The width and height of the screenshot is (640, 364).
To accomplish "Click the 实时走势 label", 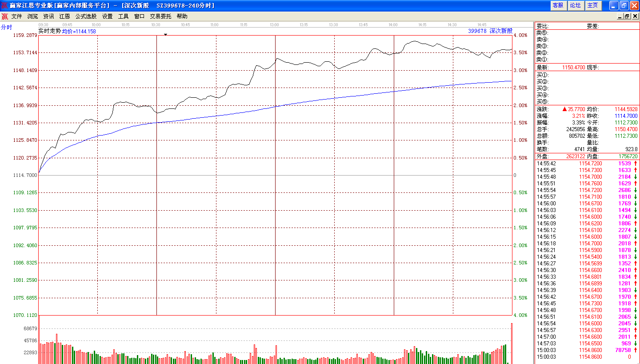I will point(49,31).
